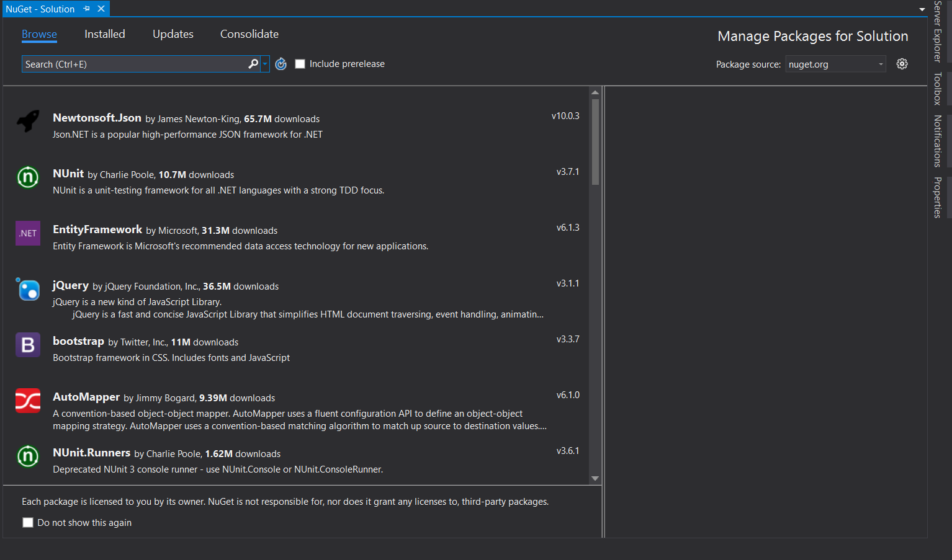Click version v6.1.3 of EntityFramework

click(568, 228)
